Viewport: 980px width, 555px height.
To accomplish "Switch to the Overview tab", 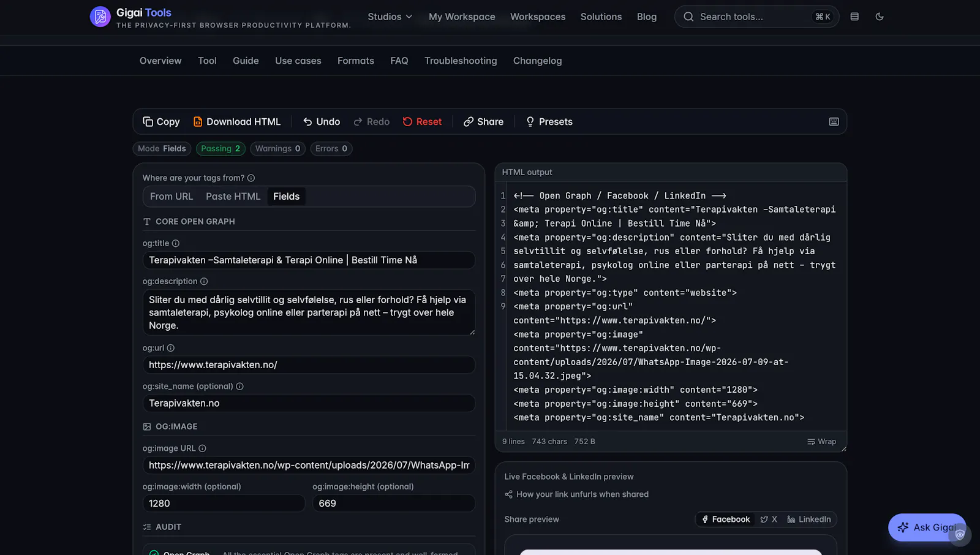I will (x=160, y=61).
